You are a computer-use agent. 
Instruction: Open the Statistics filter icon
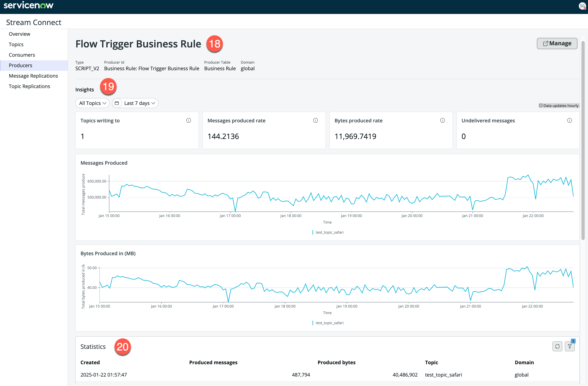tap(570, 346)
